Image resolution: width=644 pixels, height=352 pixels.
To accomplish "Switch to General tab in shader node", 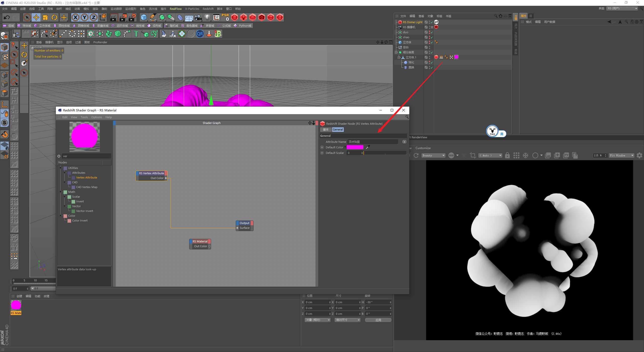I will [338, 129].
